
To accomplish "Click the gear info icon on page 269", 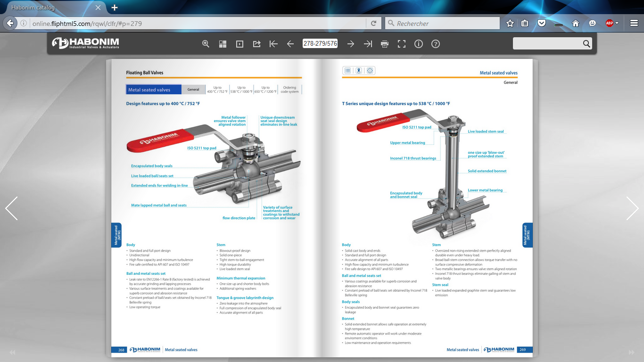I will (x=370, y=71).
